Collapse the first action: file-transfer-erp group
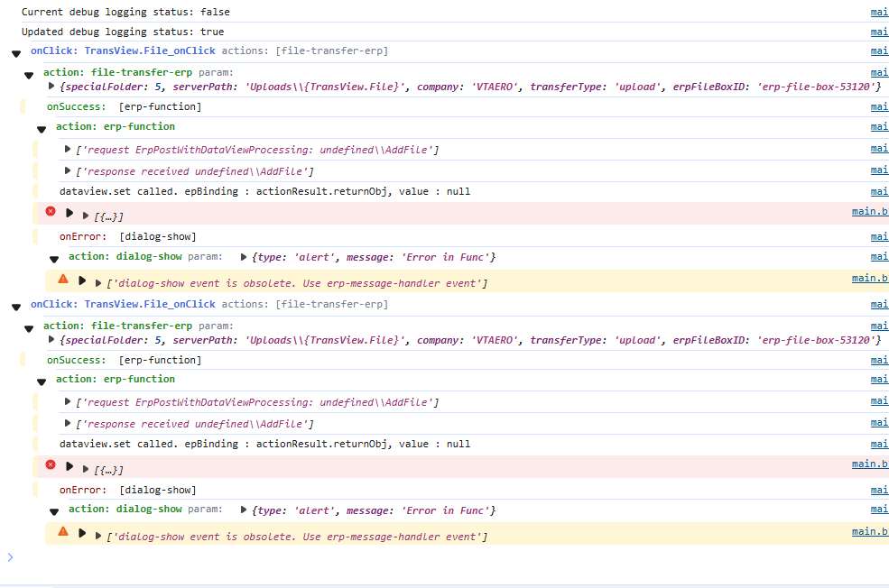 [29, 75]
